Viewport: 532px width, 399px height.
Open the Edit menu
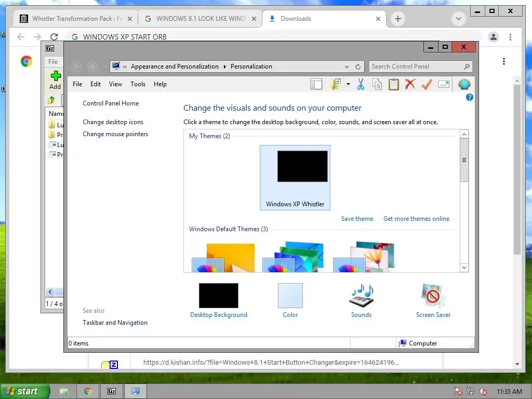tap(96, 84)
